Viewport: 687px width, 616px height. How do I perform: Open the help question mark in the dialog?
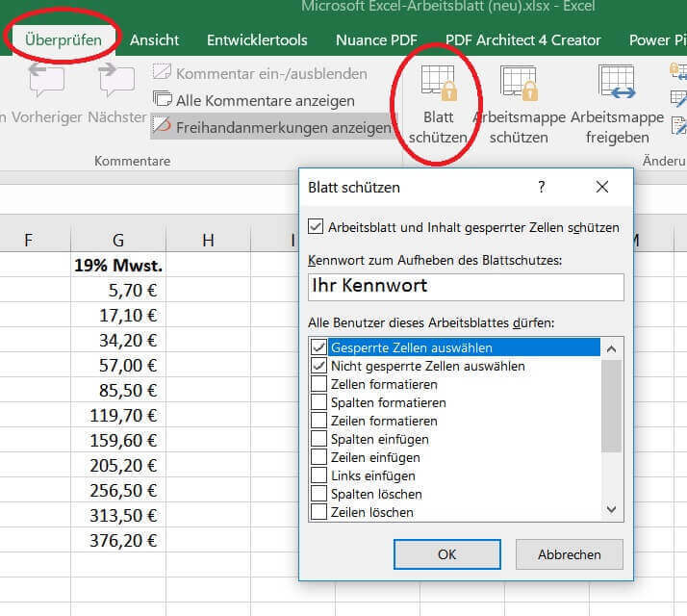pyautogui.click(x=542, y=188)
